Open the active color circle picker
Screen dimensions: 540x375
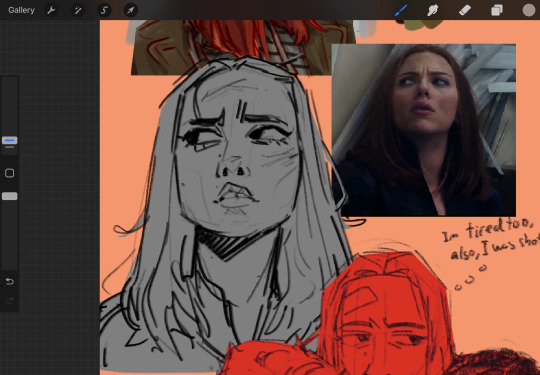[529, 10]
